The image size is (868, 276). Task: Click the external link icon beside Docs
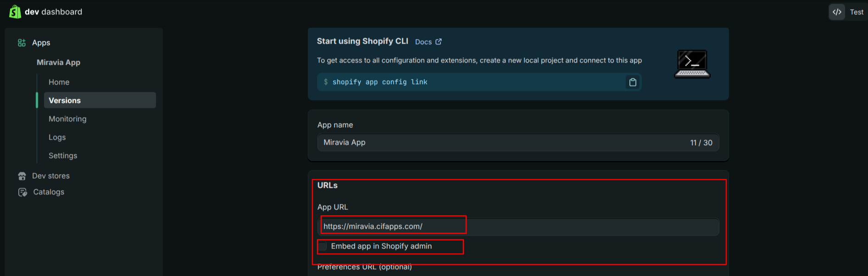[439, 42]
